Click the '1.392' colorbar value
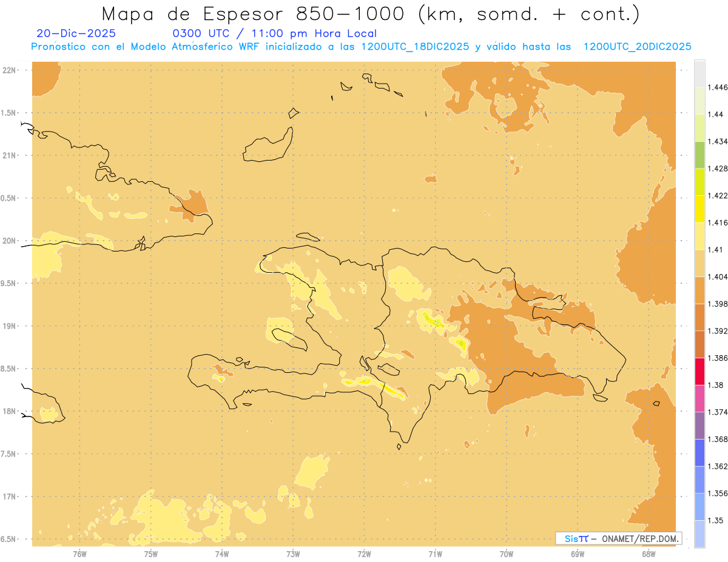This screenshot has width=728, height=562. [718, 331]
